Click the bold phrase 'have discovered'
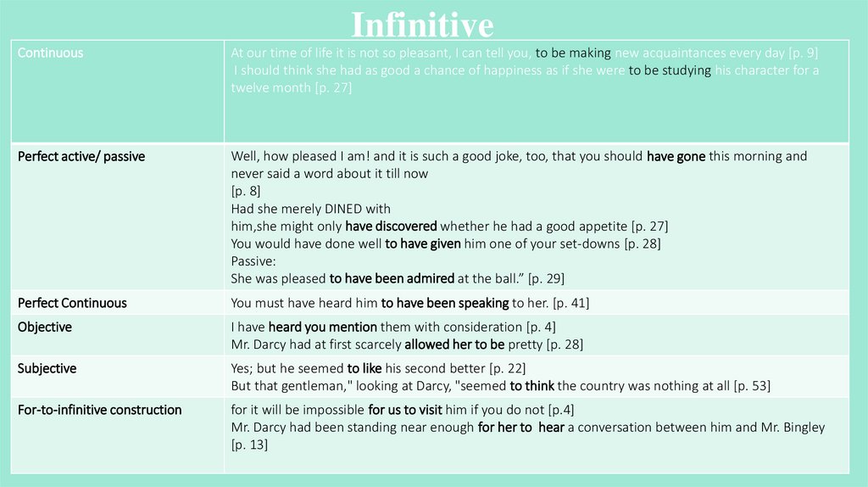Image resolution: width=868 pixels, height=487 pixels. [391, 226]
